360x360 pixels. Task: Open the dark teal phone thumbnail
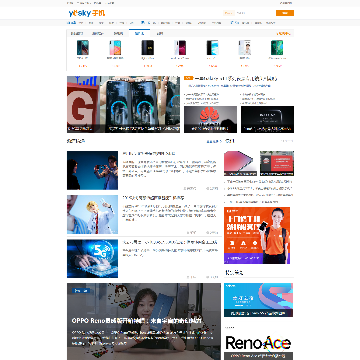pyautogui.click(x=83, y=48)
